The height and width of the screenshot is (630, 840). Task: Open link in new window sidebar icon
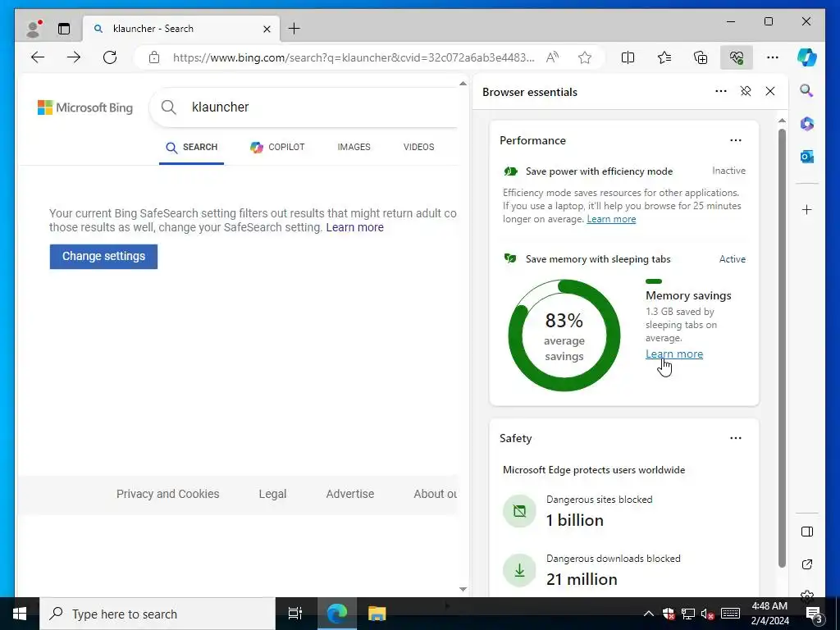coord(807,564)
